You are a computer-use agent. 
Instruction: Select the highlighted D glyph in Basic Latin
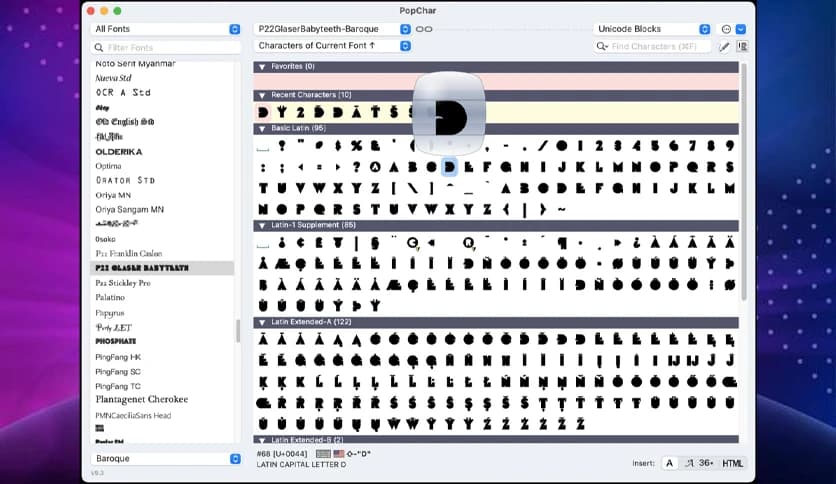[449, 167]
